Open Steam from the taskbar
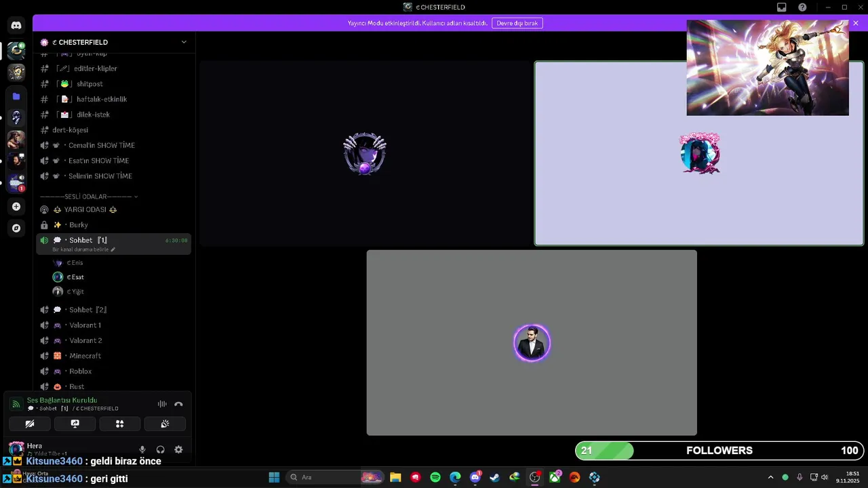This screenshot has height=488, width=868. (495, 477)
